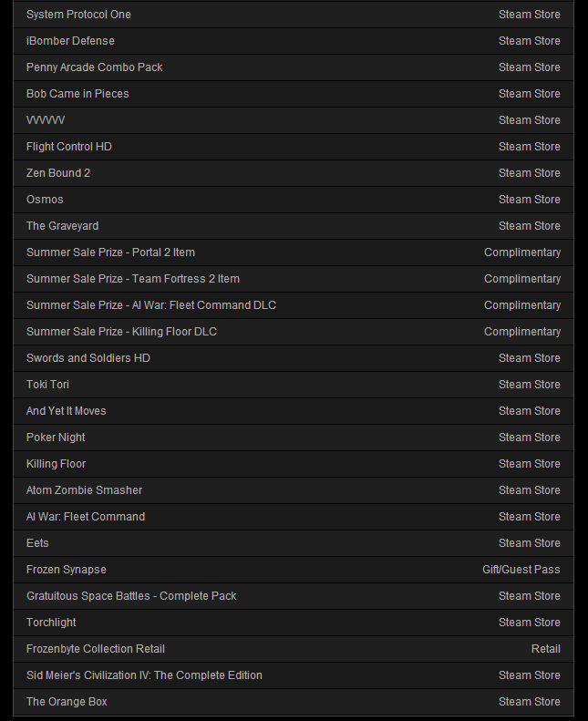This screenshot has width=588, height=721.
Task: Click Swords and Soldiers HD
Action: (294, 358)
